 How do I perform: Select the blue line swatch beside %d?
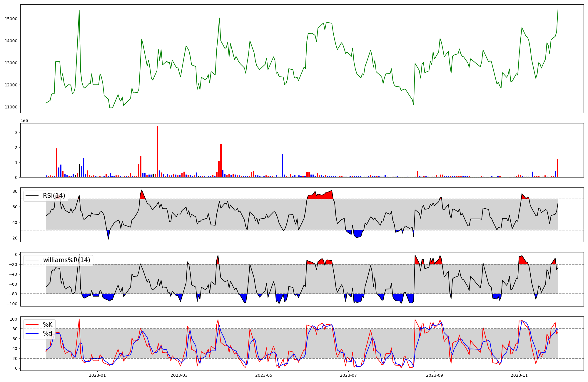pyautogui.click(x=32, y=334)
